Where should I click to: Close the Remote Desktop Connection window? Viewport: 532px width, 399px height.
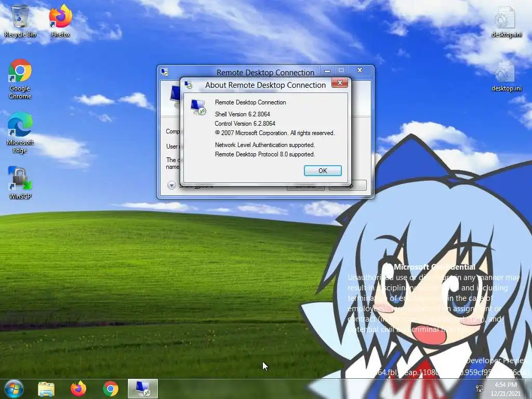tap(360, 71)
